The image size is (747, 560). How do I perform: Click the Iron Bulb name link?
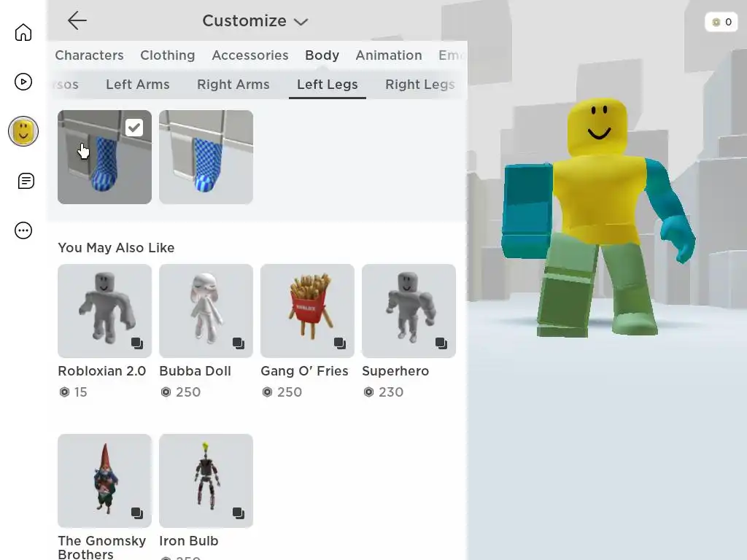tap(189, 541)
